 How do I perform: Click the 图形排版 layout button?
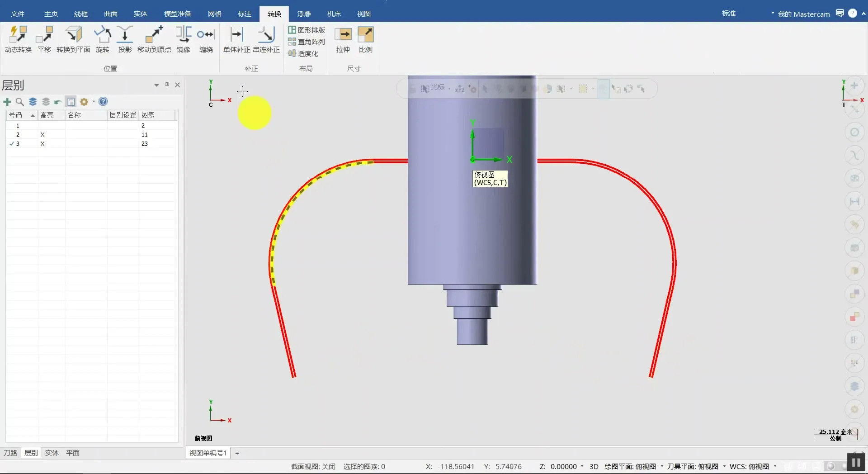point(307,30)
